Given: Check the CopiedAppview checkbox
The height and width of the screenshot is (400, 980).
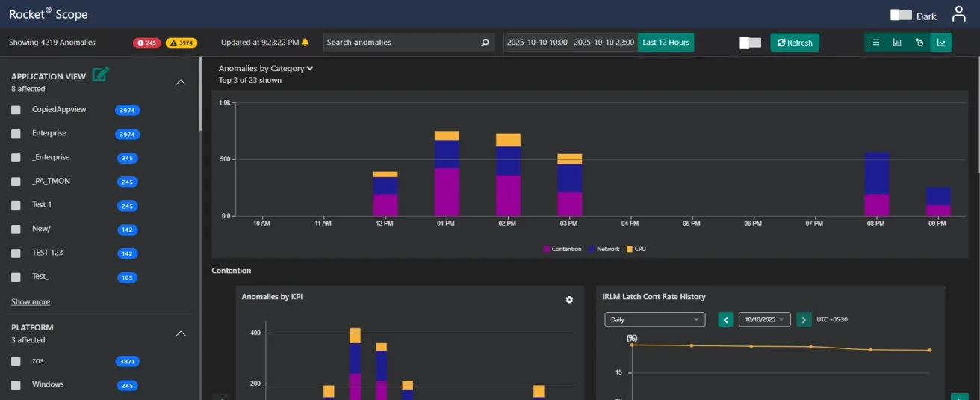Looking at the screenshot, I should pos(16,110).
